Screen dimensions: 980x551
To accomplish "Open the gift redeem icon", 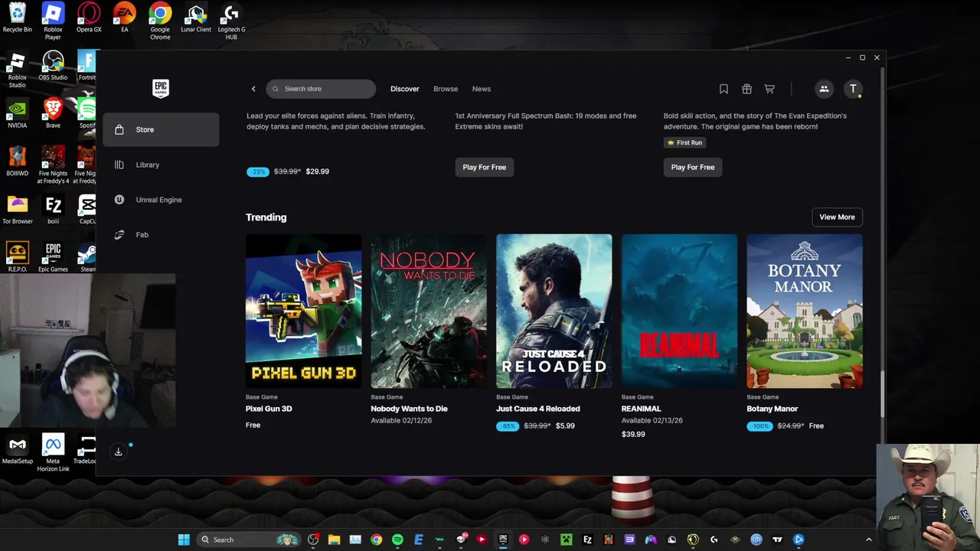I will pos(746,89).
